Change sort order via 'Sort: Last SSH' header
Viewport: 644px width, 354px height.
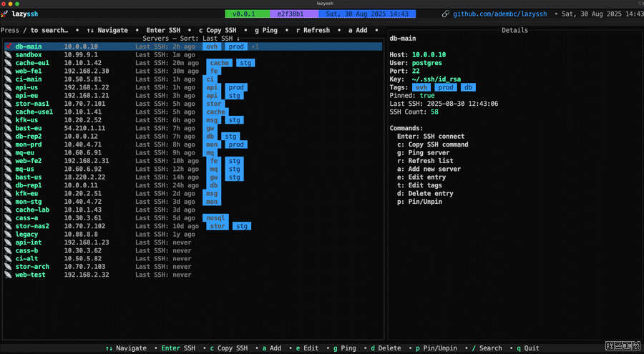pos(208,38)
